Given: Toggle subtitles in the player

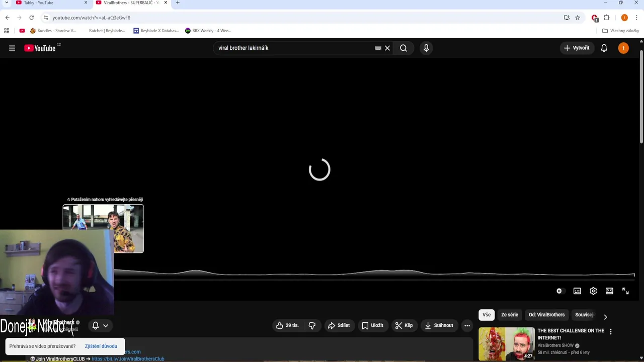Looking at the screenshot, I should pyautogui.click(x=577, y=291).
